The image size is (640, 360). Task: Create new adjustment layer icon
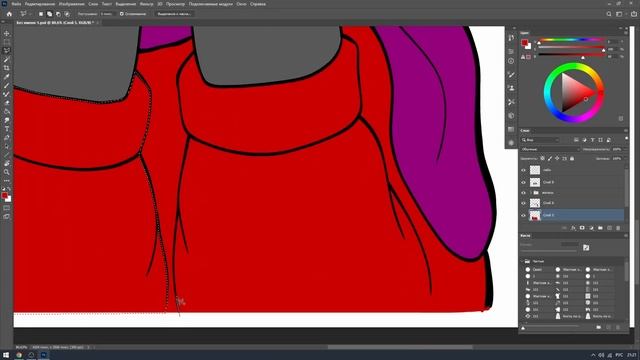click(591, 228)
